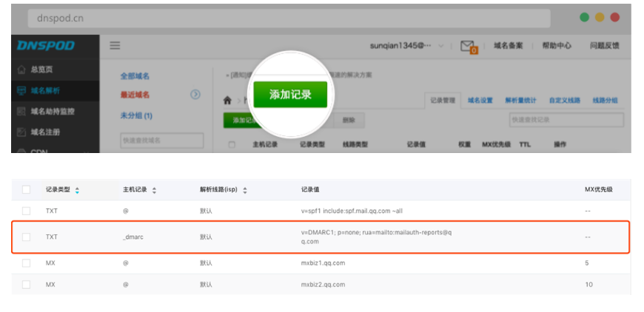Image resolution: width=644 pixels, height=312 pixels.
Task: Click the home icon in breadcrumb
Action: (227, 99)
